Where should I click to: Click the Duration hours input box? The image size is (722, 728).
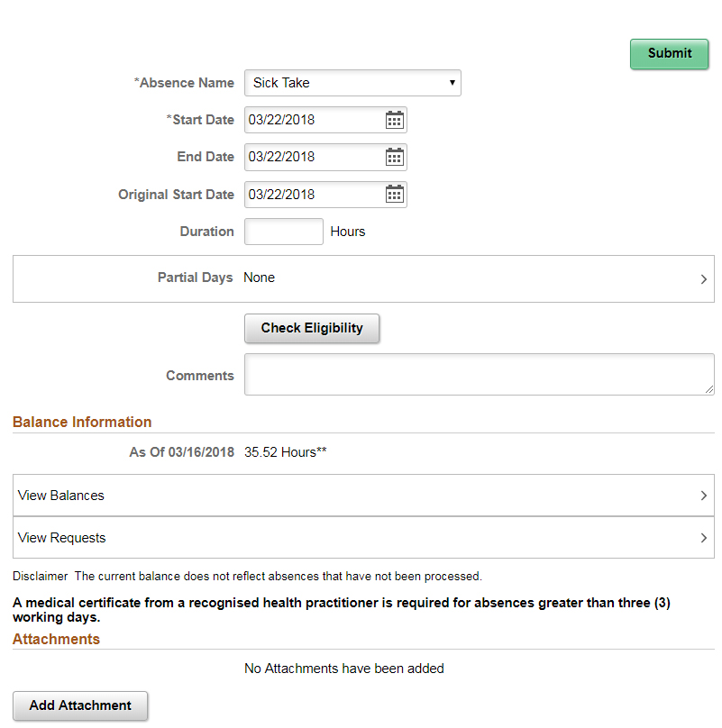[284, 232]
